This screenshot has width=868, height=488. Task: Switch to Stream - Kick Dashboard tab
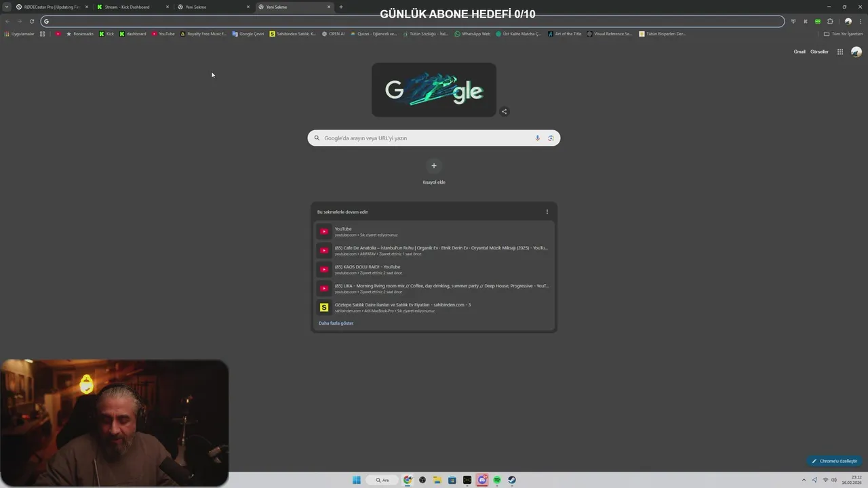132,7
